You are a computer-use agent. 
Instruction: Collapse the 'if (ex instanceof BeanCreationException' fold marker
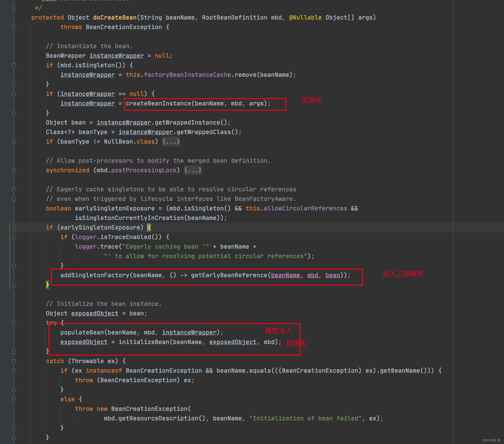14,371
